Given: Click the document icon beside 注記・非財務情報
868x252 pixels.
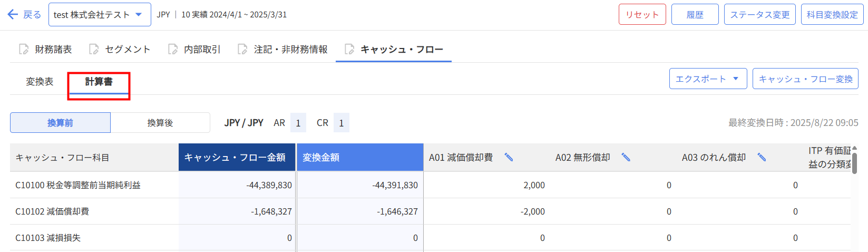Looking at the screenshot, I should 242,49.
